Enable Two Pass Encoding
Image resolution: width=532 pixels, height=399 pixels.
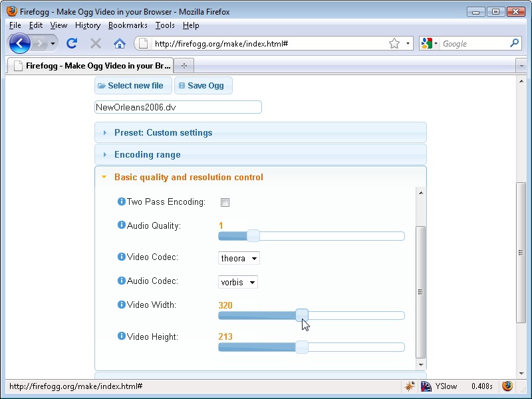[225, 202]
